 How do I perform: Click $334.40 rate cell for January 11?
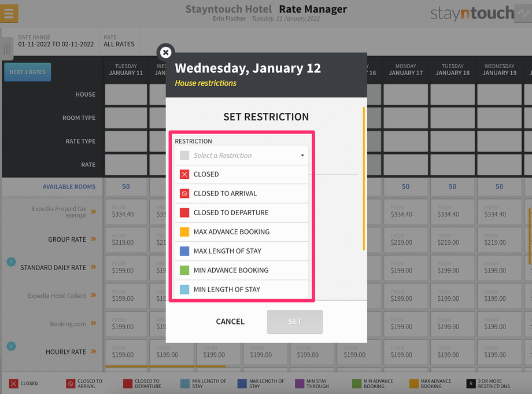tap(126, 211)
